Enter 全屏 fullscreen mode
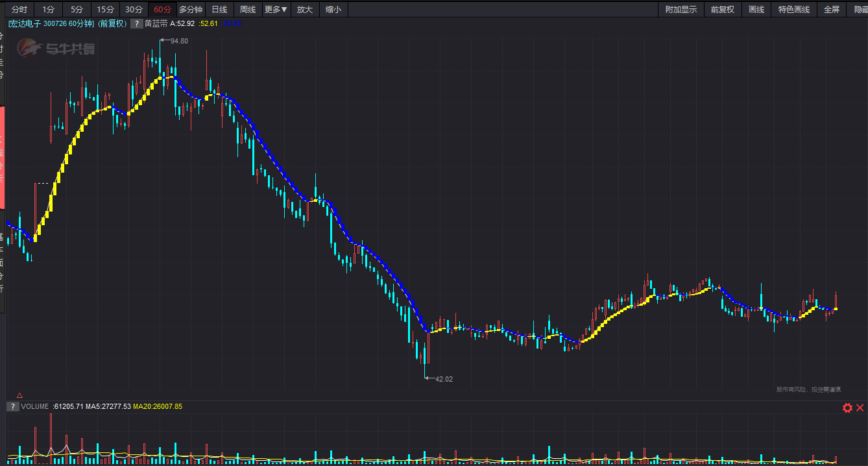The height and width of the screenshot is (466, 868). [832, 9]
